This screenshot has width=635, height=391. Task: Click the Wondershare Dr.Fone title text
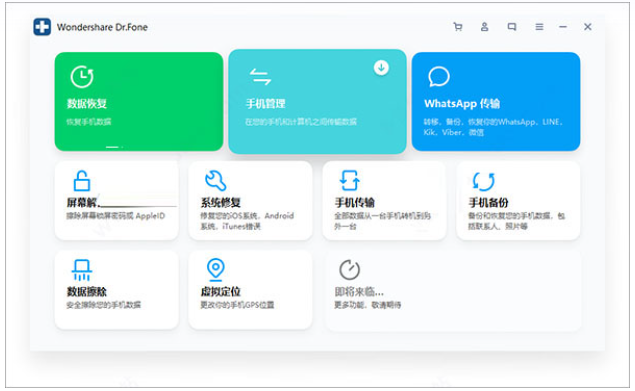tap(102, 27)
